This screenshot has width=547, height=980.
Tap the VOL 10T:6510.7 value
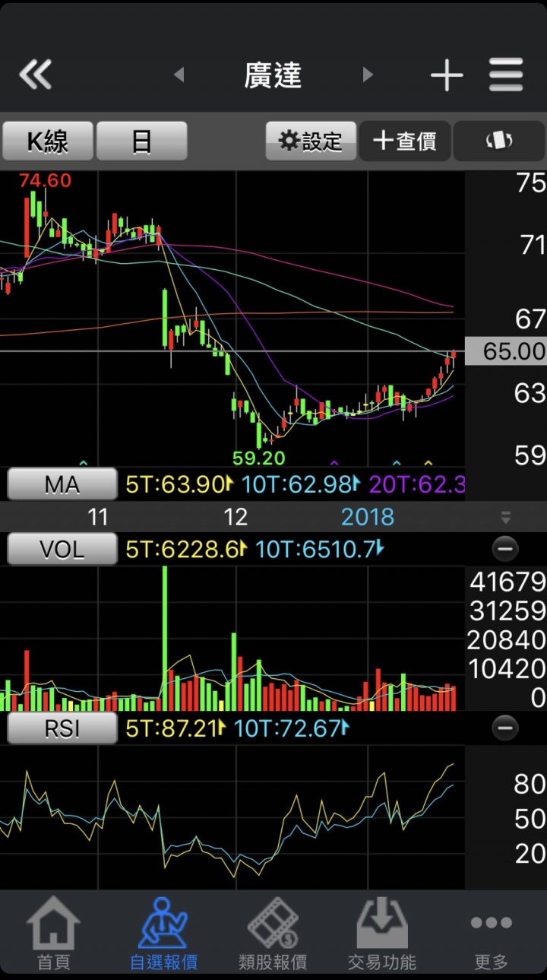pyautogui.click(x=321, y=548)
